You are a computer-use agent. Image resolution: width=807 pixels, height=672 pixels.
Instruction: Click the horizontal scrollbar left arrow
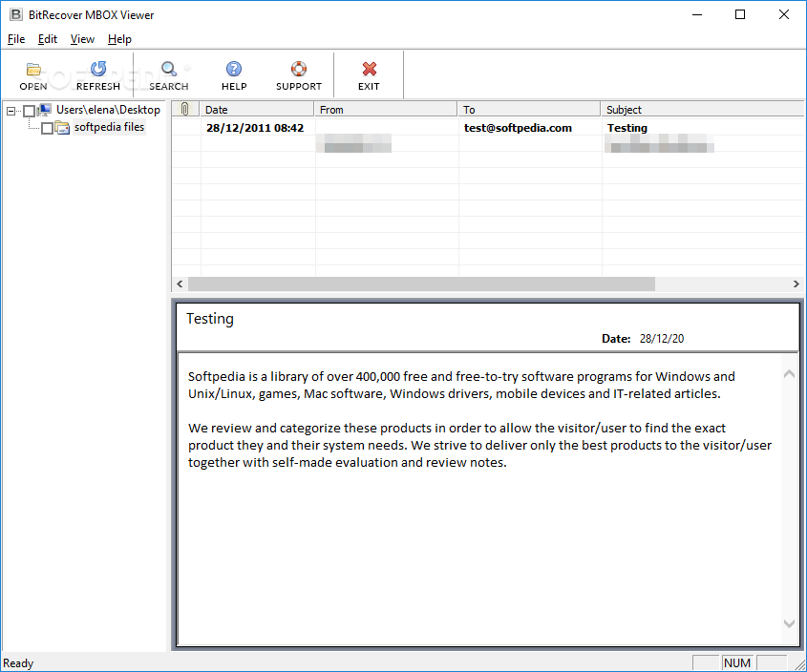point(180,284)
